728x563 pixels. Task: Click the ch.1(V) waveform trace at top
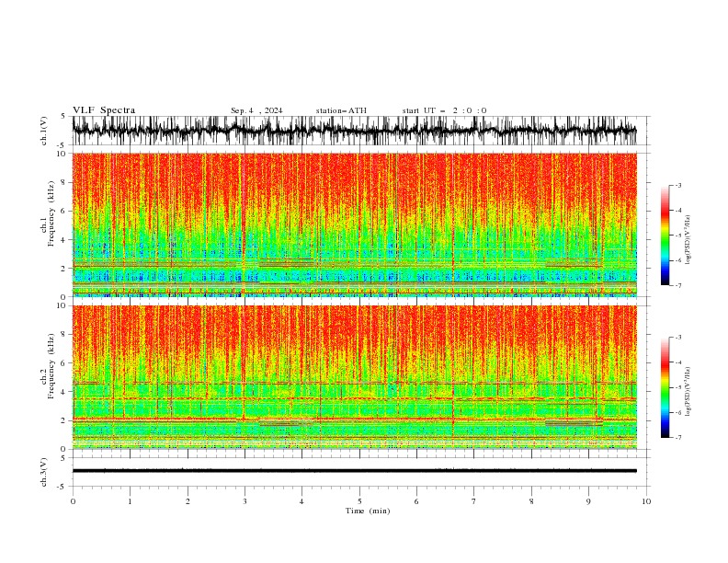tap(354, 131)
